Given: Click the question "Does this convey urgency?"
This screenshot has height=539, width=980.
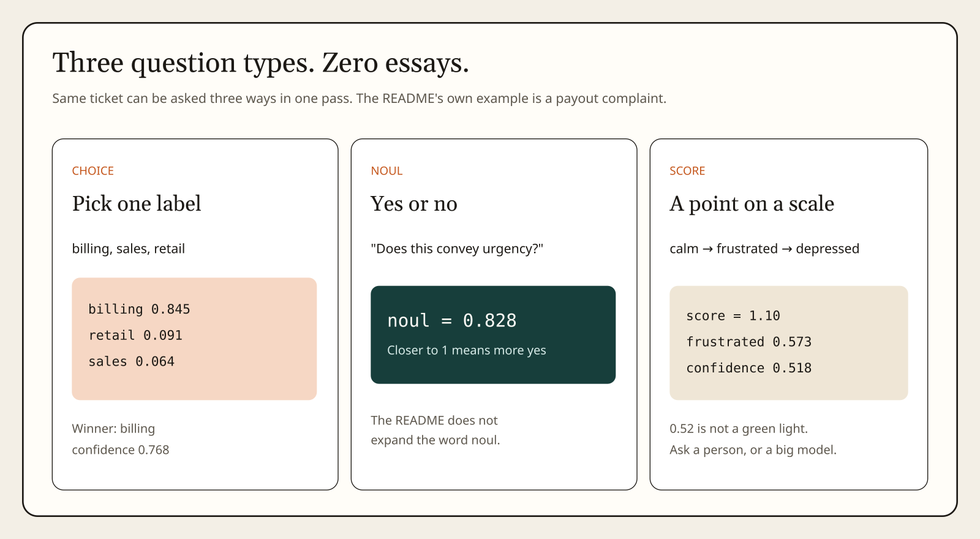Looking at the screenshot, I should [457, 249].
